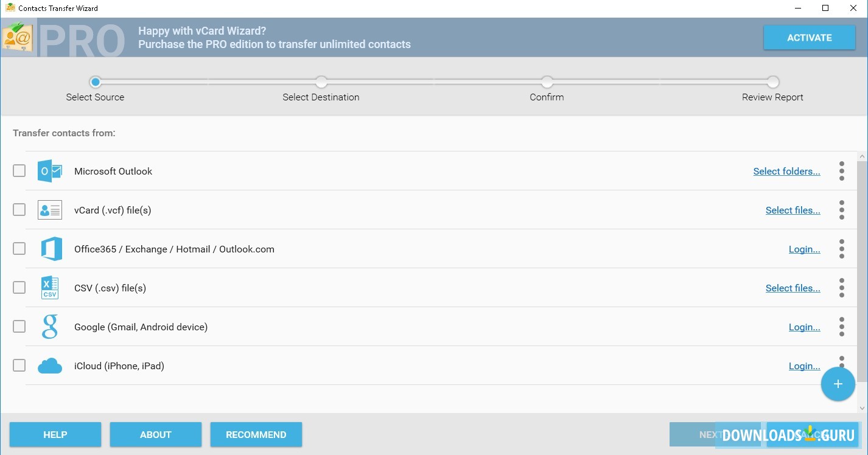Go to the Select Destination step
The image size is (868, 455).
pos(321,82)
